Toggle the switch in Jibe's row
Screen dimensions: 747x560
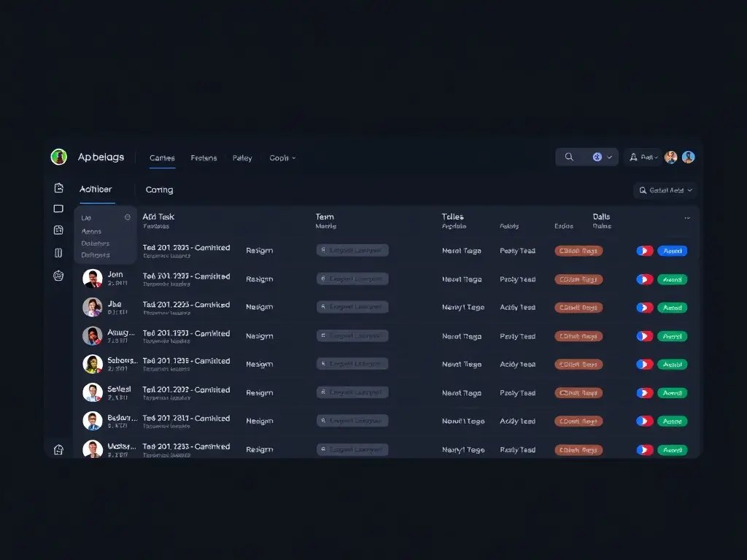[644, 308]
